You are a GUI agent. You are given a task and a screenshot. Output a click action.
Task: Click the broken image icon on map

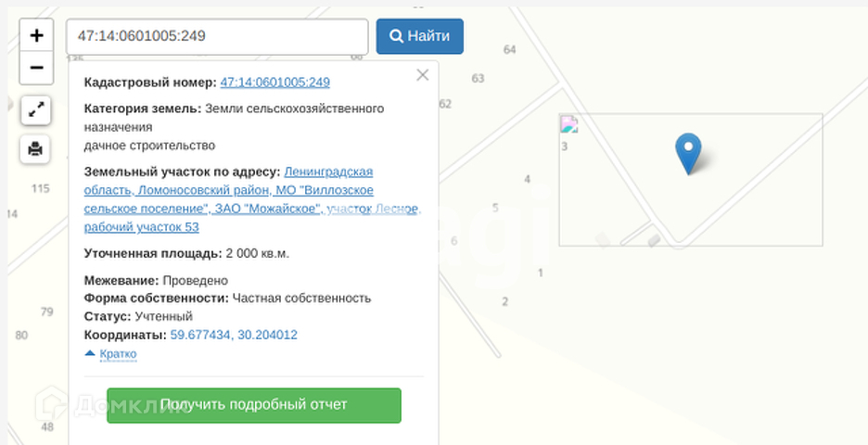[x=569, y=124]
